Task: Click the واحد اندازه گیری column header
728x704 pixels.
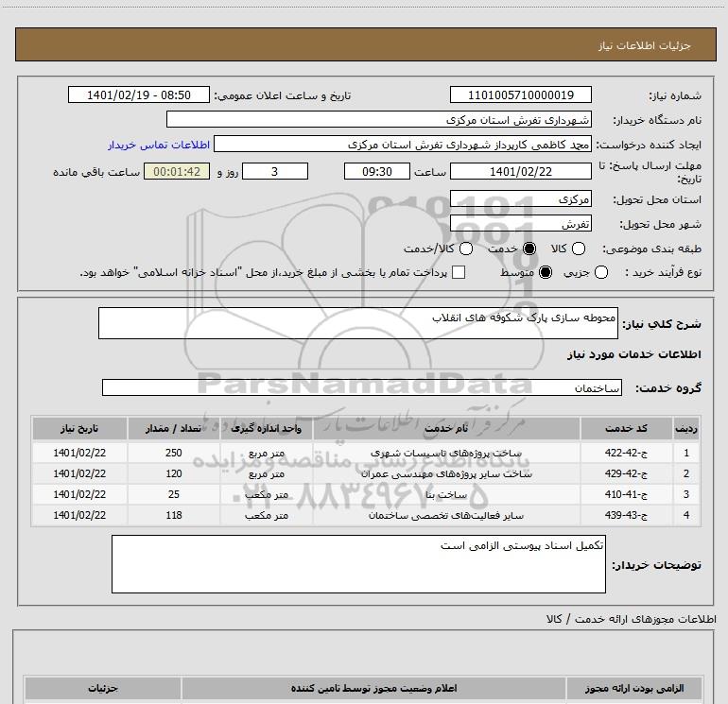Action: tap(267, 428)
